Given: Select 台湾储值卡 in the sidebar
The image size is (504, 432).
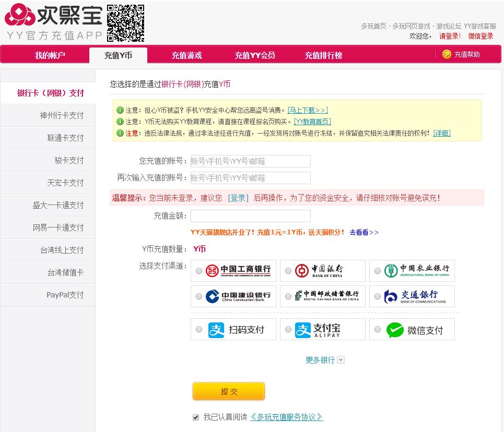Looking at the screenshot, I should 48,272.
